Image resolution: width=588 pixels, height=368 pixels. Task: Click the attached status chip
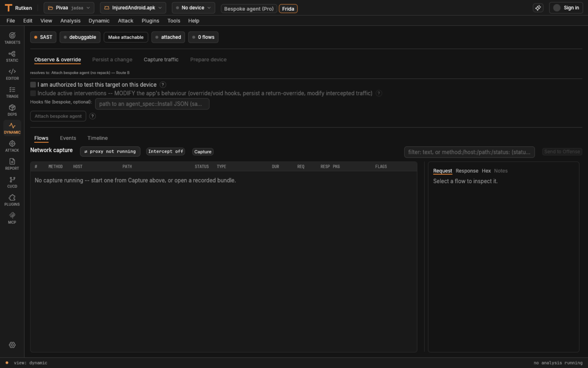(x=168, y=37)
